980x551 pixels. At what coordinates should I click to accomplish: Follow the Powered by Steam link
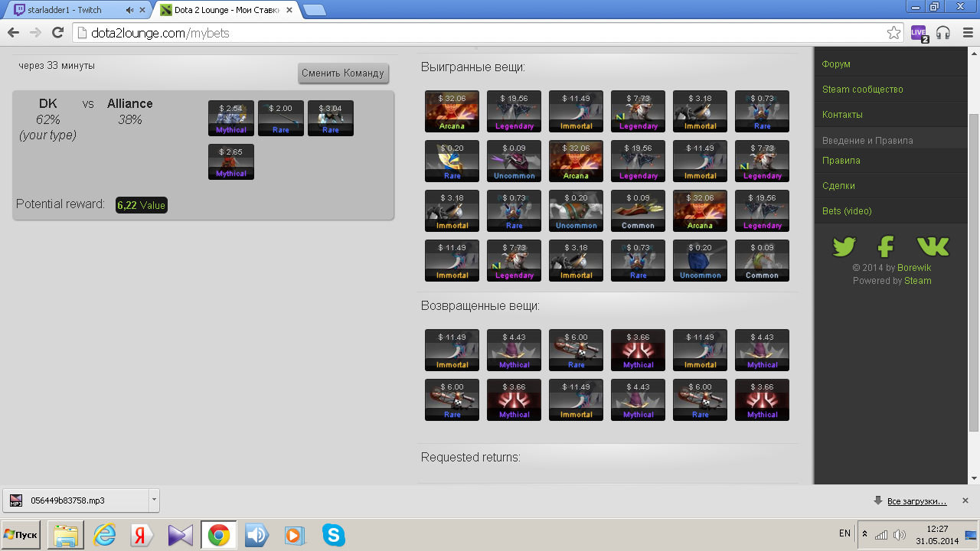pyautogui.click(x=918, y=281)
